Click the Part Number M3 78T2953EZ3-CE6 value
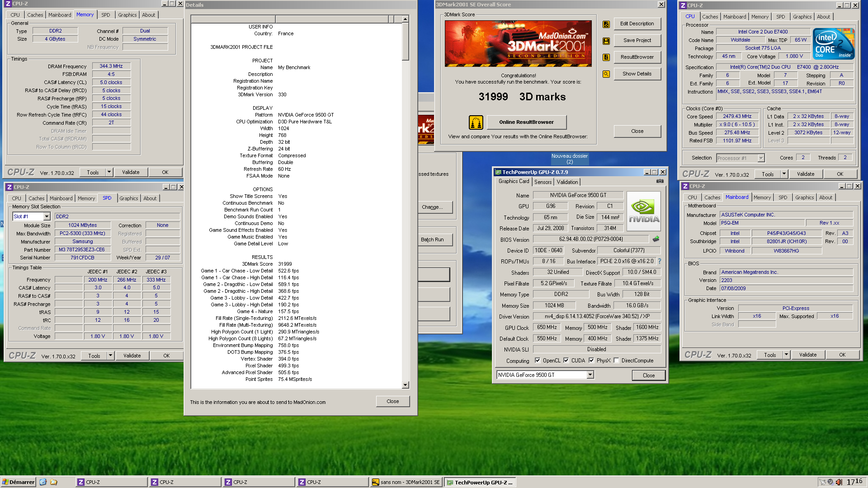Image resolution: width=868 pixels, height=488 pixels. 82,249
